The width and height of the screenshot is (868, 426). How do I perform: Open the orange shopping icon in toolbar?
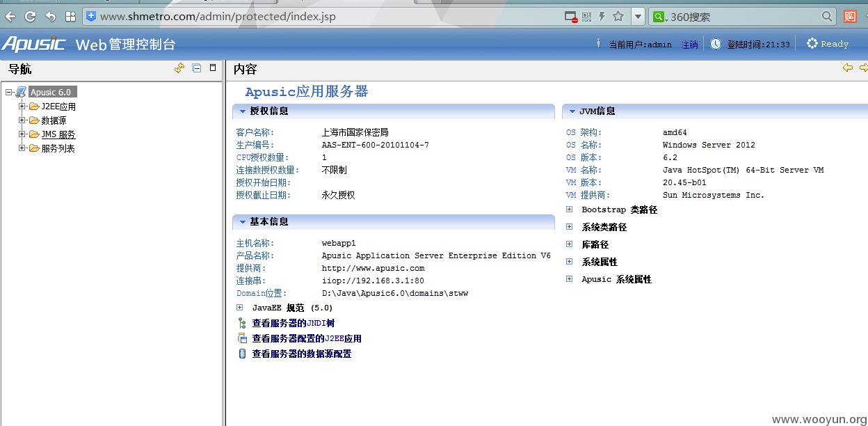(850, 16)
